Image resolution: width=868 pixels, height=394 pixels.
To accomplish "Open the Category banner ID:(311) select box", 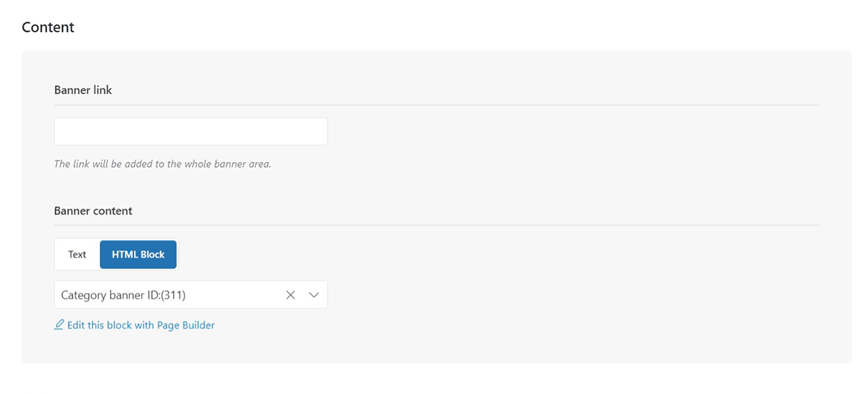I will pyautogui.click(x=166, y=295).
